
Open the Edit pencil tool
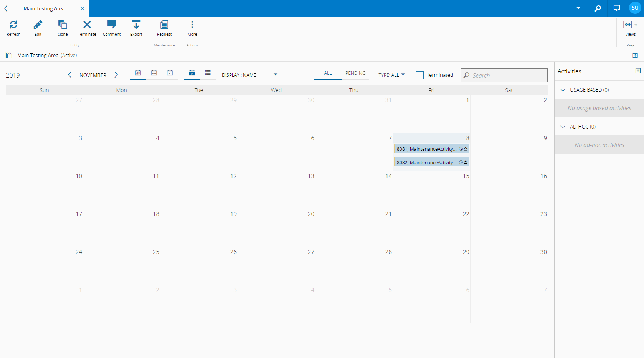[x=38, y=28]
